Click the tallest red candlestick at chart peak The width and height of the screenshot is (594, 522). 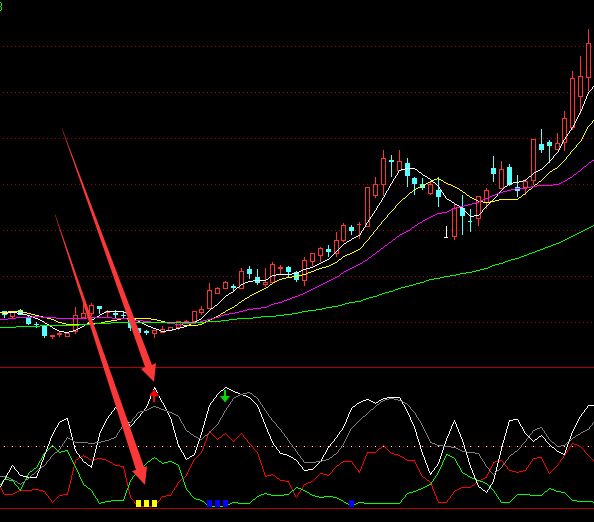[588, 60]
